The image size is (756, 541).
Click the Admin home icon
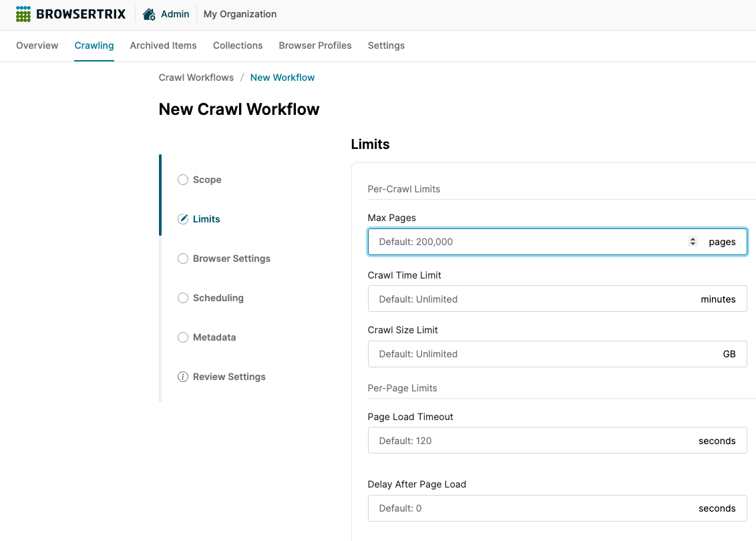click(x=149, y=15)
